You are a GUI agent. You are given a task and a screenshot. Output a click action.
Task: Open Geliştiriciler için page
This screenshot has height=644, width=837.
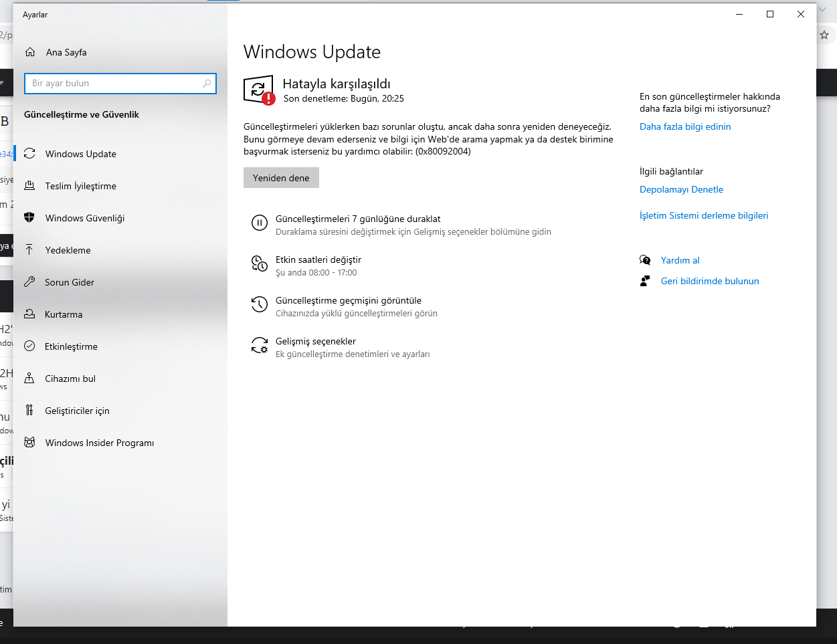point(120,411)
